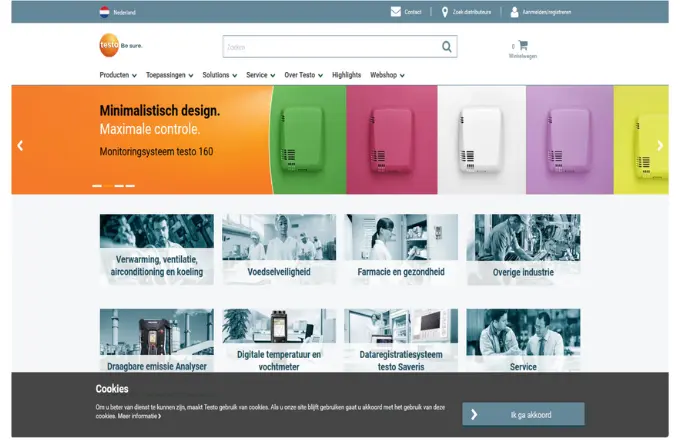Open the Over Testo dropdown
Viewport: 680px width, 440px height.
(x=303, y=75)
